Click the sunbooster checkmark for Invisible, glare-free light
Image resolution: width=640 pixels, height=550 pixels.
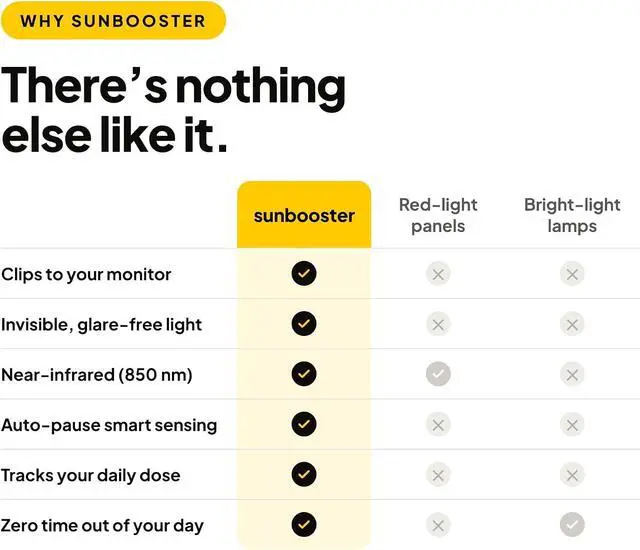[304, 324]
